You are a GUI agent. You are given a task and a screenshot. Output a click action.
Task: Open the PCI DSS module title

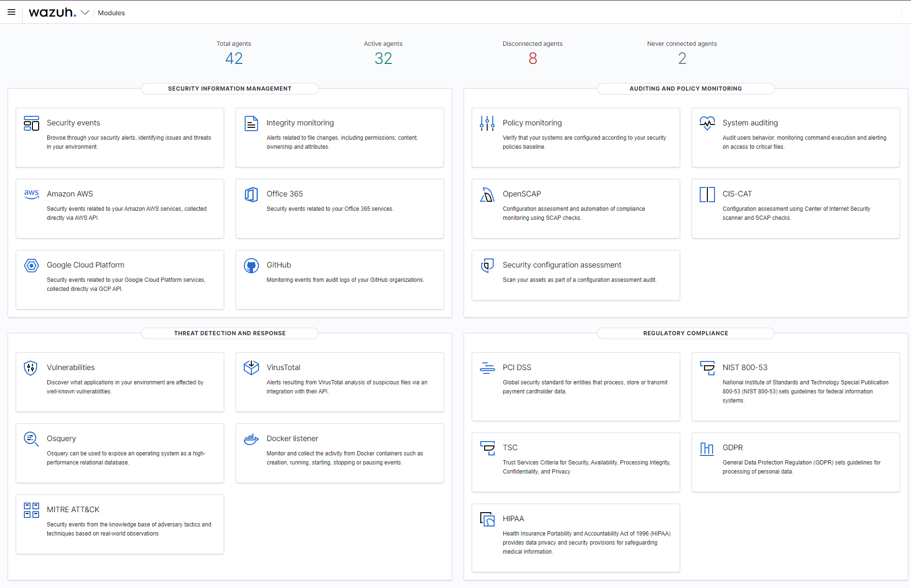(x=517, y=368)
